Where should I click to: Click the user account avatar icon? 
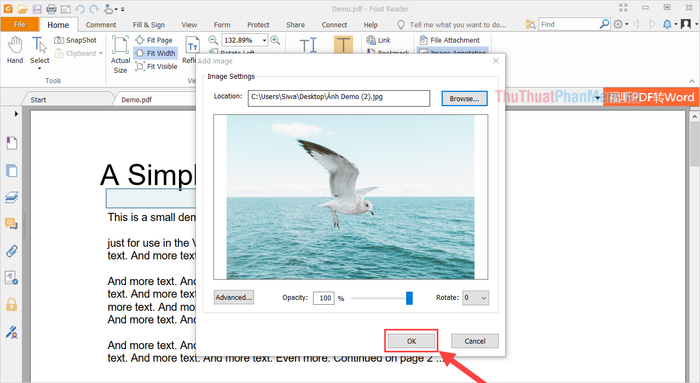pyautogui.click(x=686, y=24)
